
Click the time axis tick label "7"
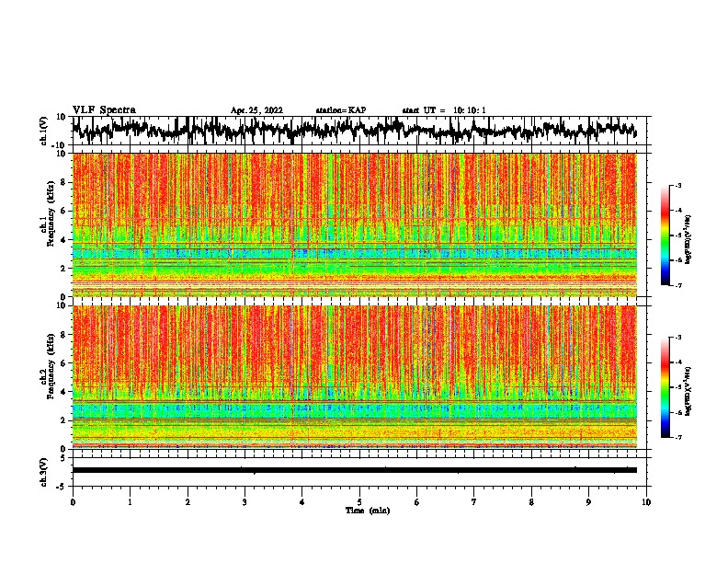click(474, 502)
